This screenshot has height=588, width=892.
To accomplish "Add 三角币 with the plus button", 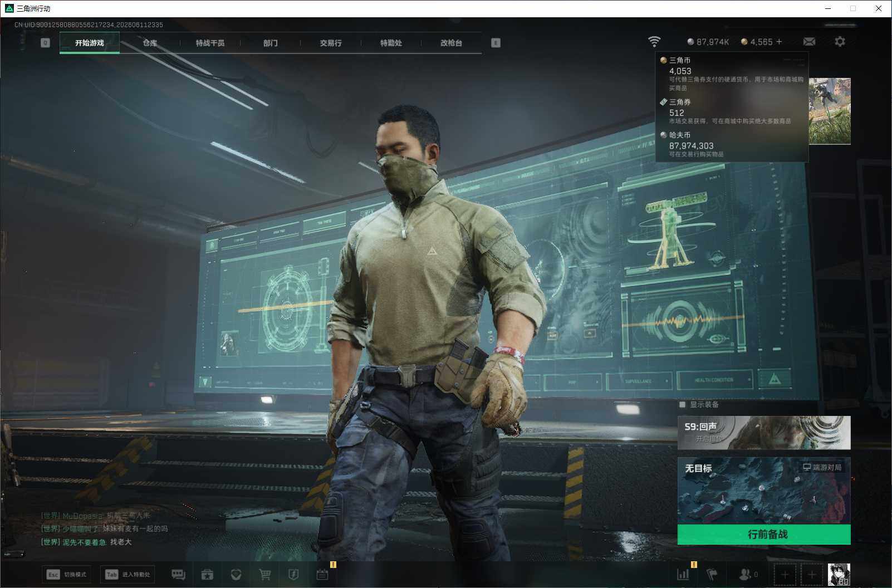I will [x=779, y=42].
